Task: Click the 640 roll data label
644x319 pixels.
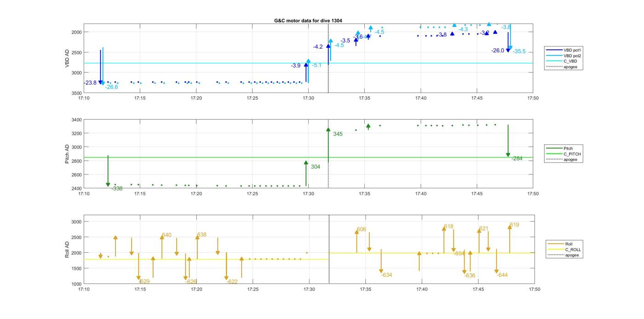Action: pyautogui.click(x=167, y=235)
